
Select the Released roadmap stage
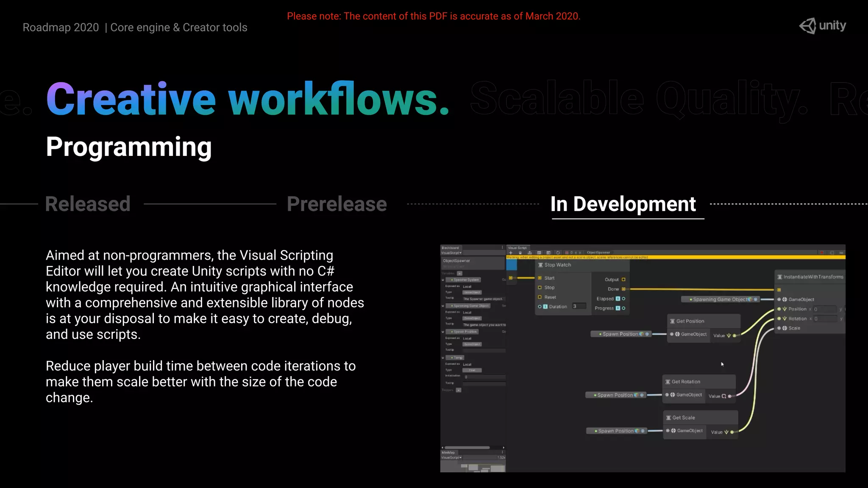(x=88, y=204)
